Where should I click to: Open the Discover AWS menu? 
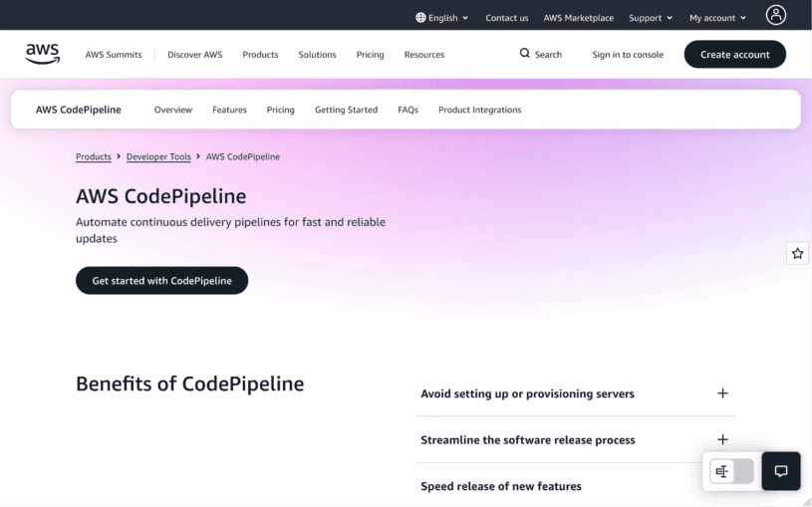click(x=194, y=55)
